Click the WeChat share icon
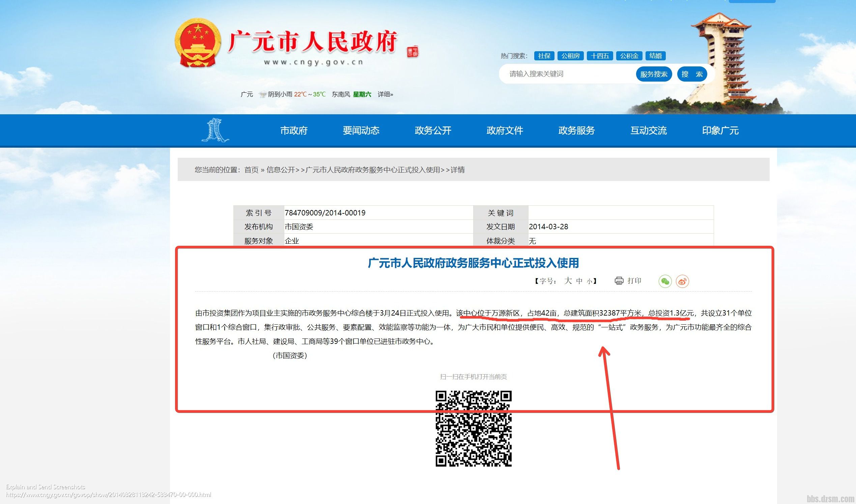This screenshot has height=504, width=856. coord(665,281)
